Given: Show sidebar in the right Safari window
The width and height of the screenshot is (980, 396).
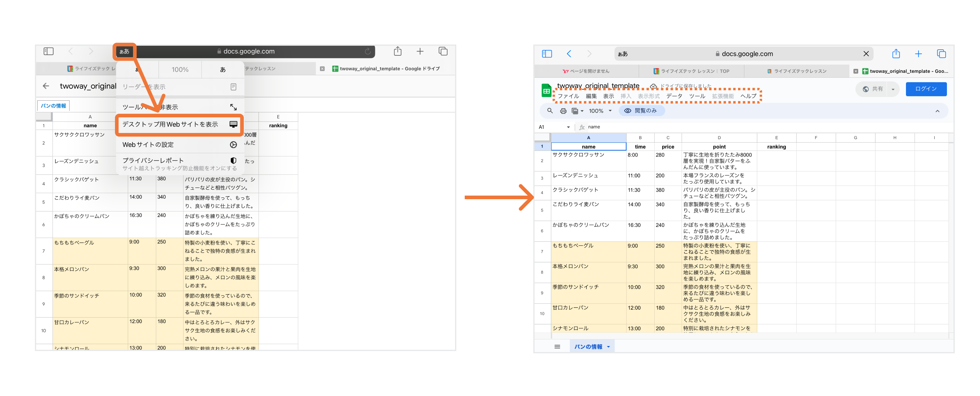Looking at the screenshot, I should point(547,54).
